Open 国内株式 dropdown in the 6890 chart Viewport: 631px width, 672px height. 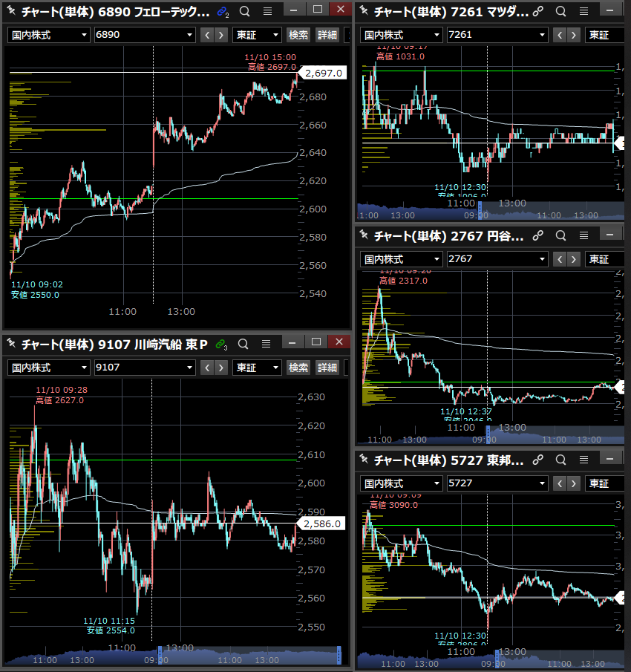[x=49, y=35]
